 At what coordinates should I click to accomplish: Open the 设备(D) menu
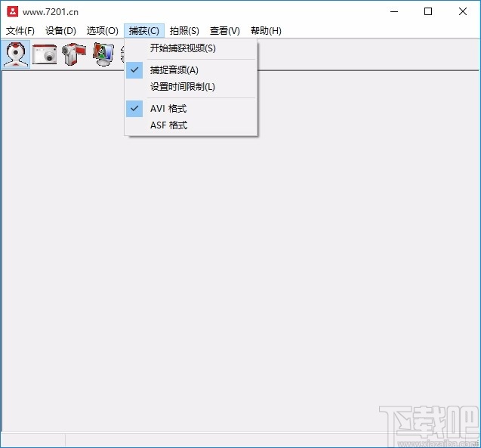click(x=60, y=31)
